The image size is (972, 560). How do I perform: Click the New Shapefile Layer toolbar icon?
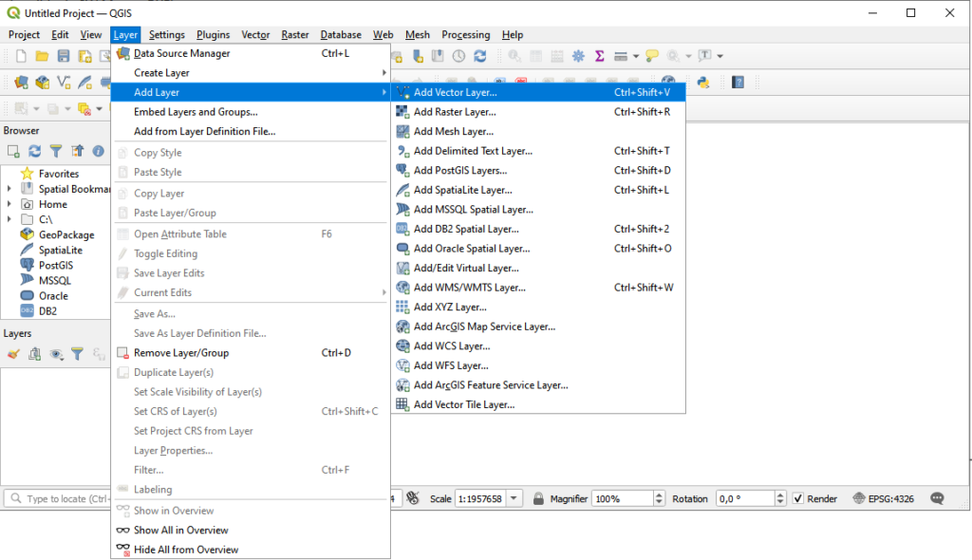(x=64, y=83)
